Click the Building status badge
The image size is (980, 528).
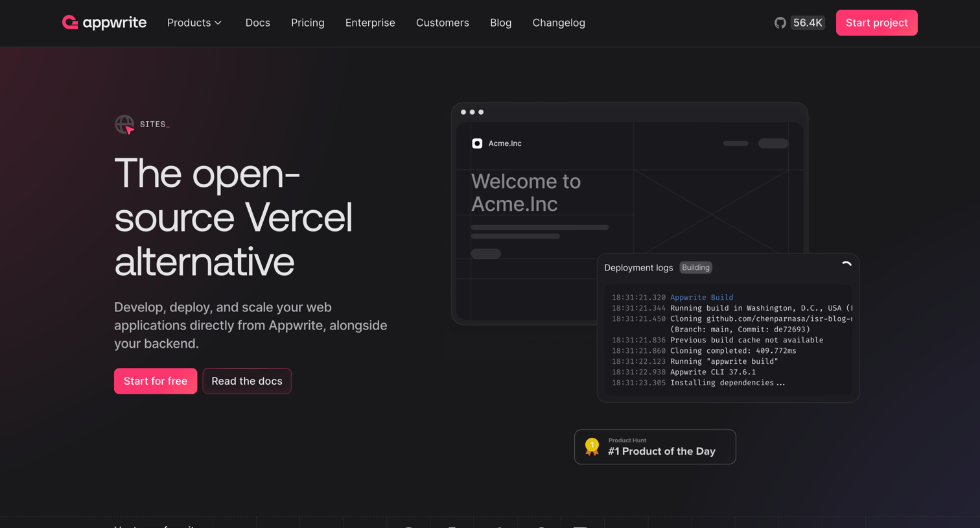pos(695,267)
